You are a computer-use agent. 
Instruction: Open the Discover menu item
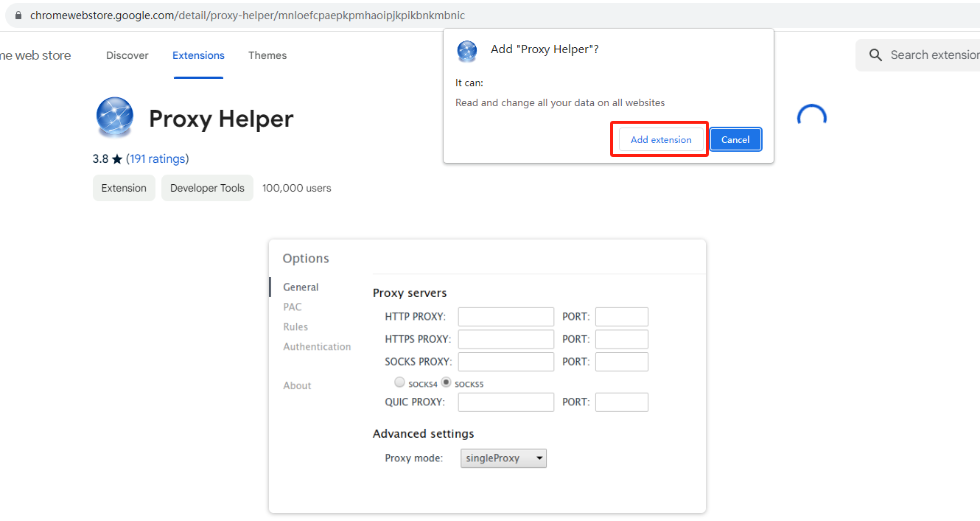(x=127, y=55)
